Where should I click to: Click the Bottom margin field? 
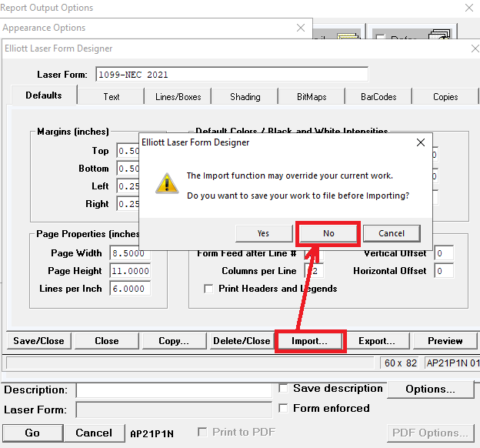coord(128,169)
